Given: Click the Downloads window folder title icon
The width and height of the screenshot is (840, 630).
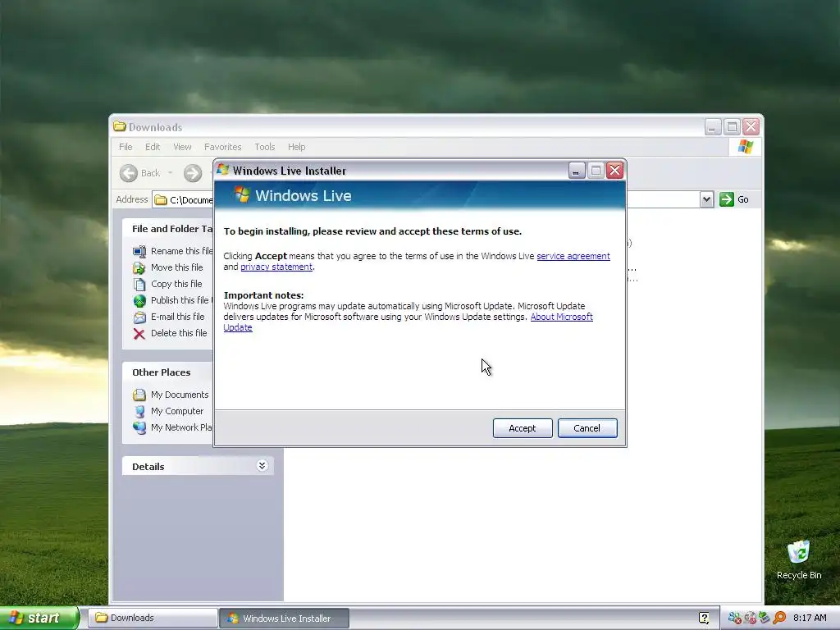Looking at the screenshot, I should click(x=120, y=127).
